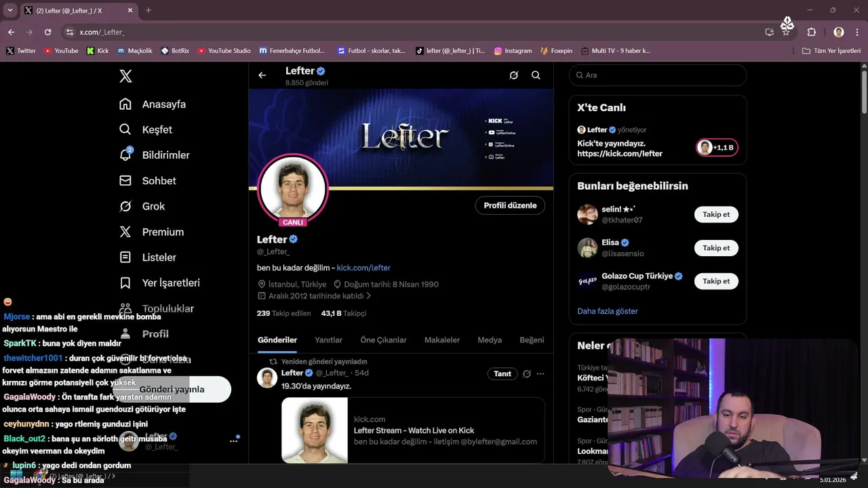Open Lefter profile avatar picture
Screen dimensions: 868x488
coord(293,188)
